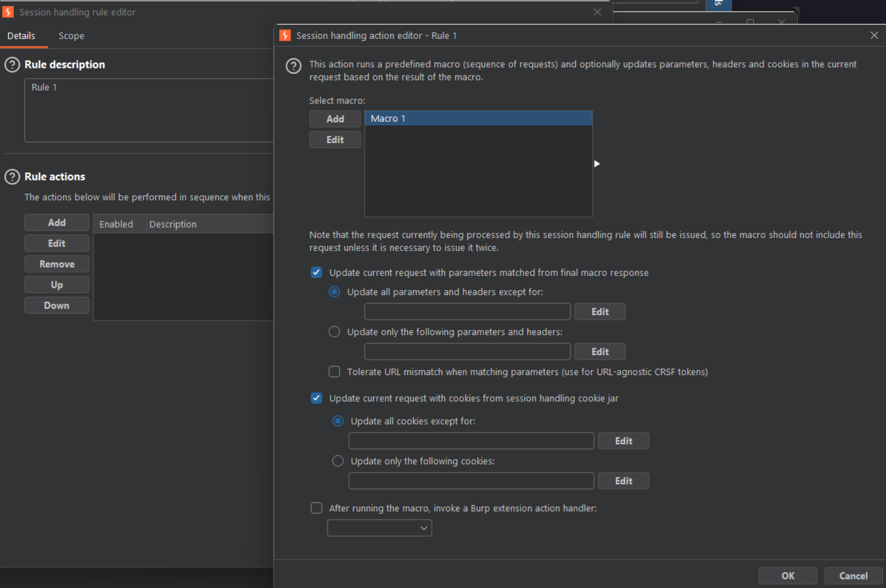Click the Update all cookies except for field
The height and width of the screenshot is (588, 886).
(x=471, y=441)
